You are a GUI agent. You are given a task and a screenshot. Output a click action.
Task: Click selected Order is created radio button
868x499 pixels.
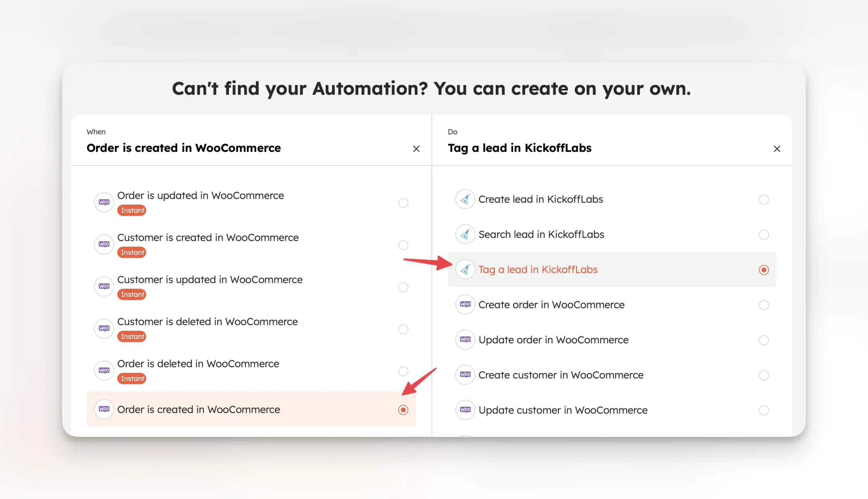pyautogui.click(x=403, y=410)
